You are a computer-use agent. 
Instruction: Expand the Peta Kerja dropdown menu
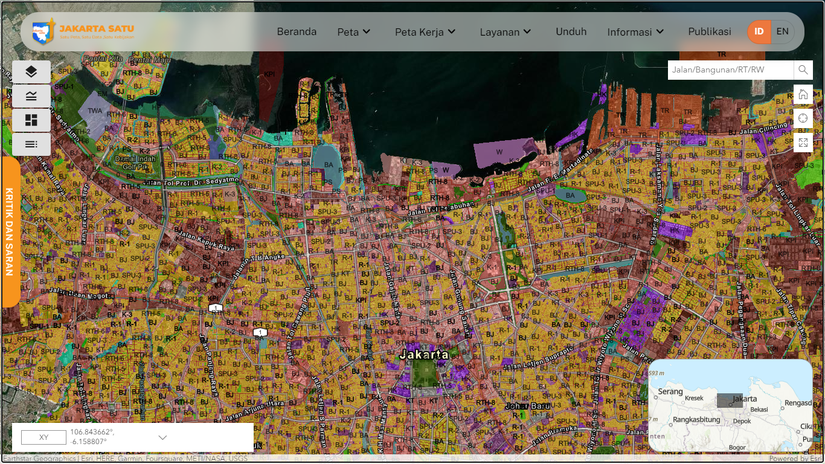425,32
